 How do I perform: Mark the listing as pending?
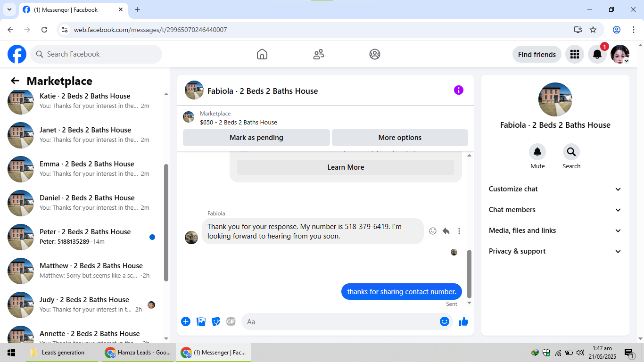click(256, 138)
